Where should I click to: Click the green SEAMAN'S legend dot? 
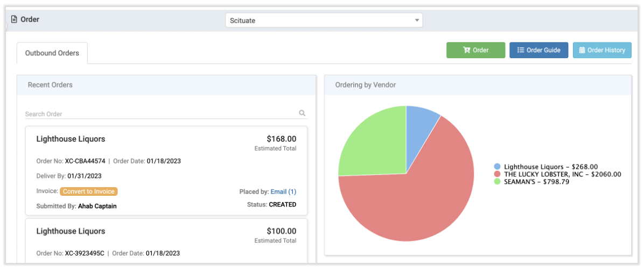click(497, 182)
